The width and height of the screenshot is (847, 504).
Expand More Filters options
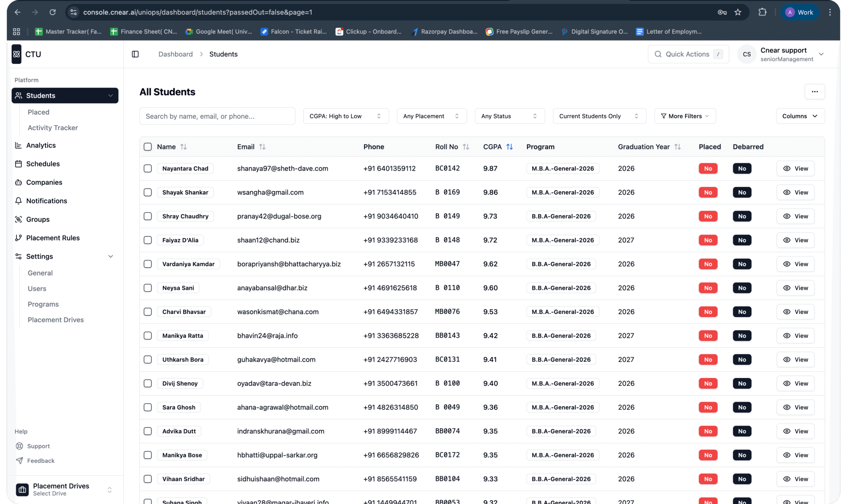coord(685,116)
